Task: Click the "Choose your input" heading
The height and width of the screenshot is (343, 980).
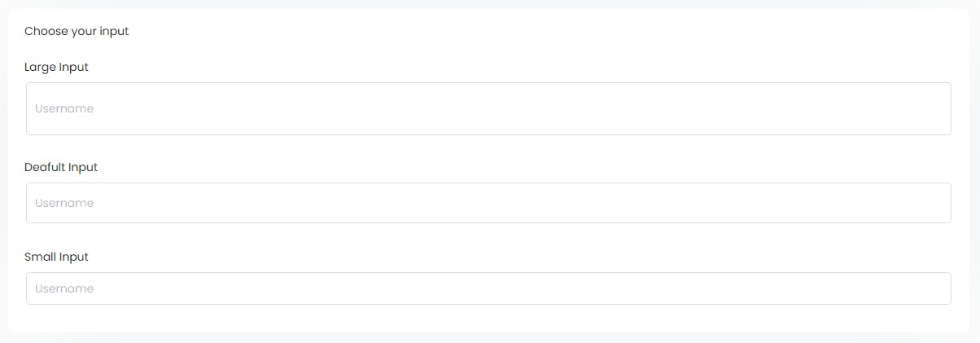Action: pos(77,32)
